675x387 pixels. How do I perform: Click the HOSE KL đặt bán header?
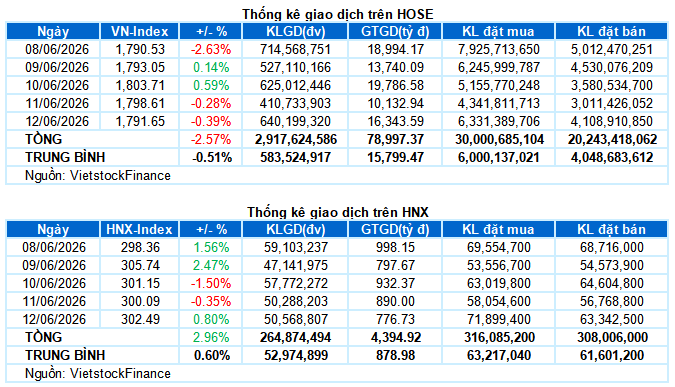[x=611, y=31]
